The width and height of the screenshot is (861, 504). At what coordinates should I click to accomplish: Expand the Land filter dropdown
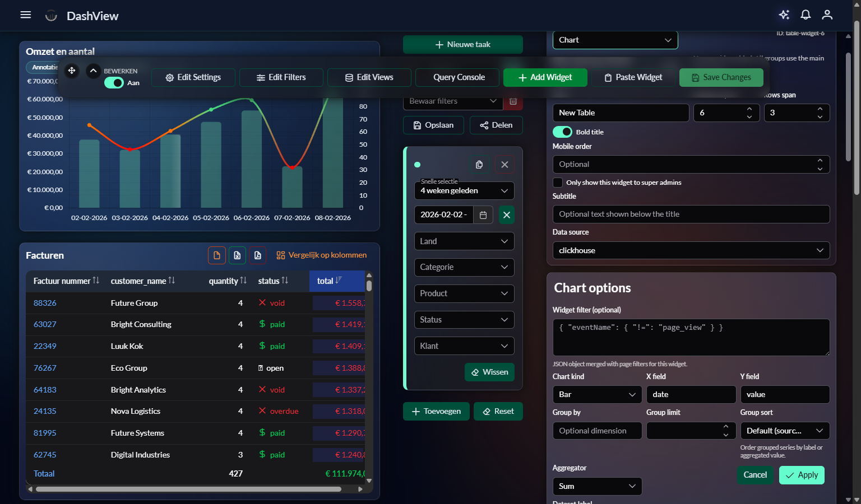coord(464,241)
